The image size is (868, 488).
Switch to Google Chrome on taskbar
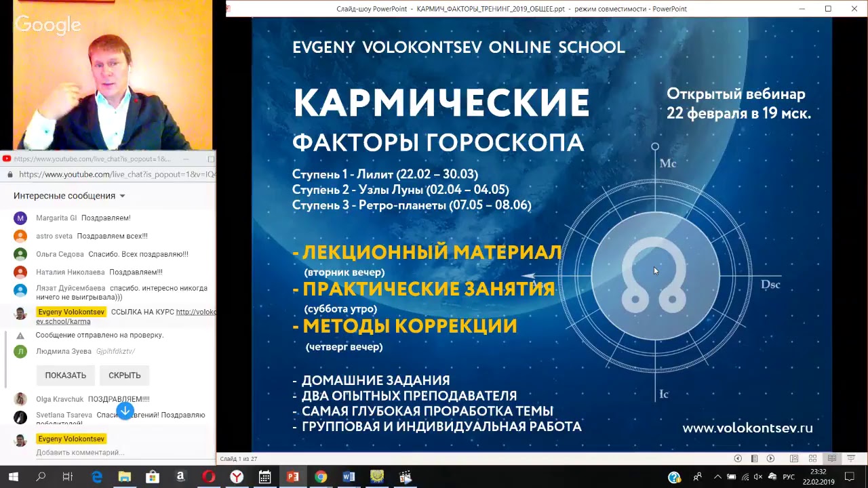321,477
